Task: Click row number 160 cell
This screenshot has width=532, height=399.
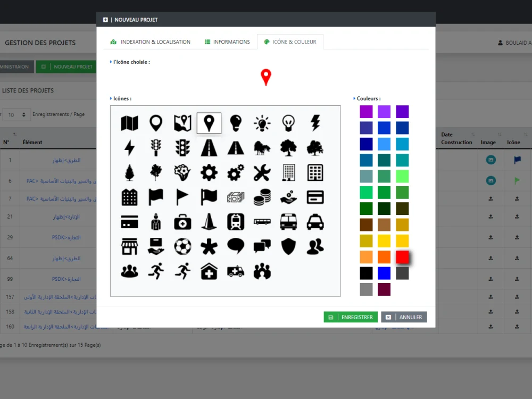Action: [10, 327]
